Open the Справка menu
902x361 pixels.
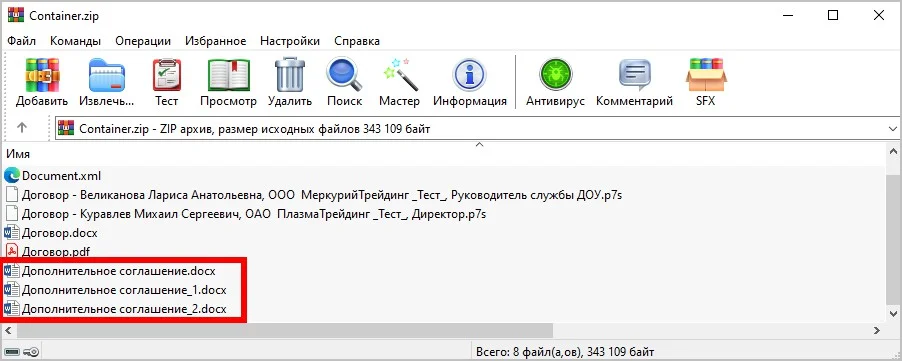coord(357,41)
